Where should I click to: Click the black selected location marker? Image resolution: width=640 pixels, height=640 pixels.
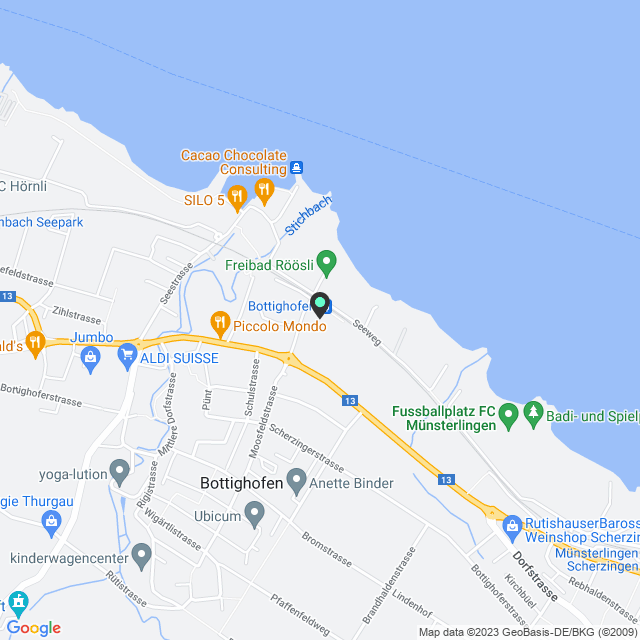point(320,304)
